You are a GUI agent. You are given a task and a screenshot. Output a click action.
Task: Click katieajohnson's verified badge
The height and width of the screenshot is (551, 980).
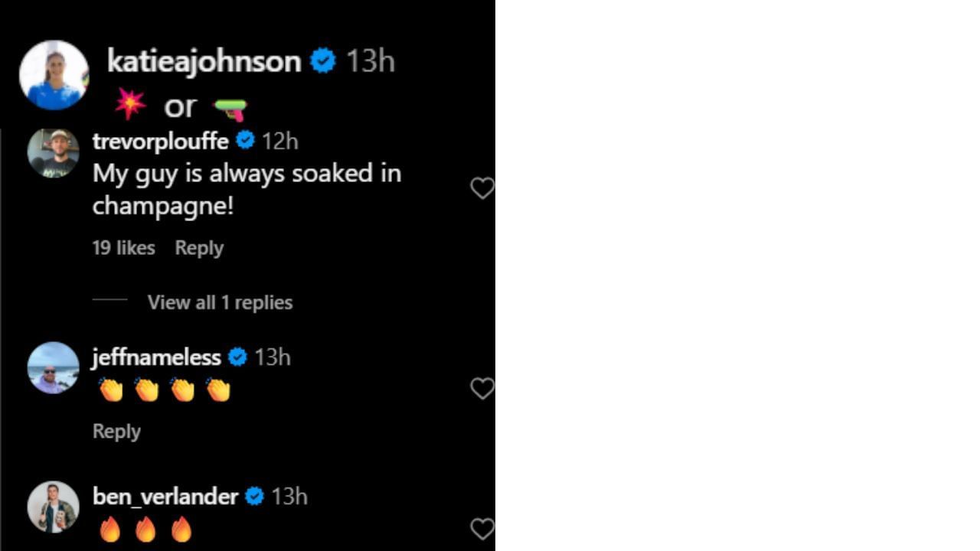coord(323,60)
